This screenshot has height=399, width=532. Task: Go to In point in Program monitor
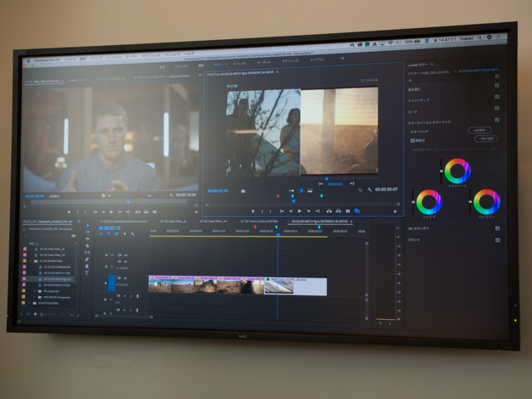coord(282,211)
